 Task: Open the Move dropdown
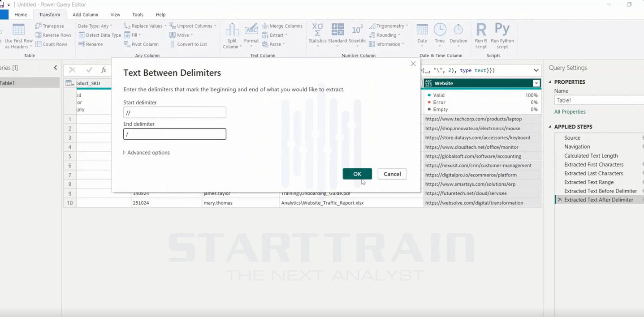pyautogui.click(x=181, y=35)
